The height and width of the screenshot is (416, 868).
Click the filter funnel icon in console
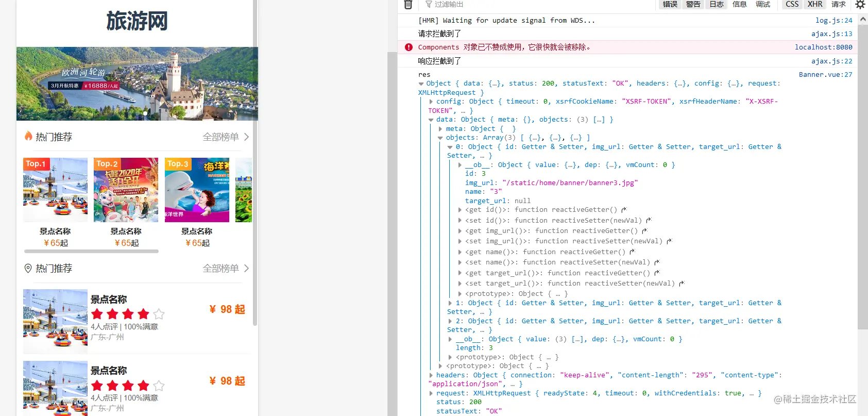click(429, 4)
